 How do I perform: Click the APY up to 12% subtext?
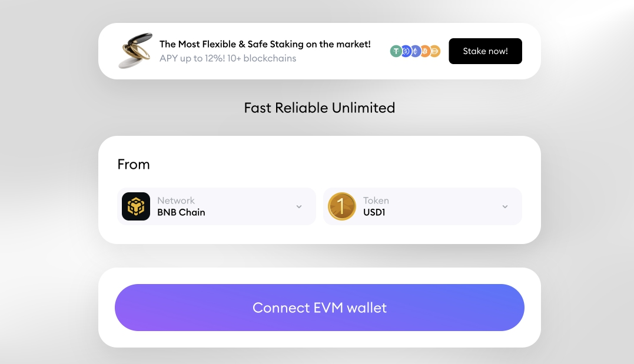228,58
